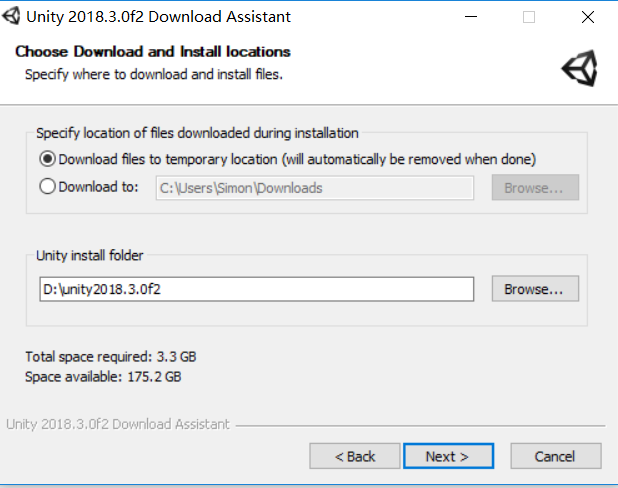
Task: Select the Download to radio button
Action: pyautogui.click(x=47, y=186)
